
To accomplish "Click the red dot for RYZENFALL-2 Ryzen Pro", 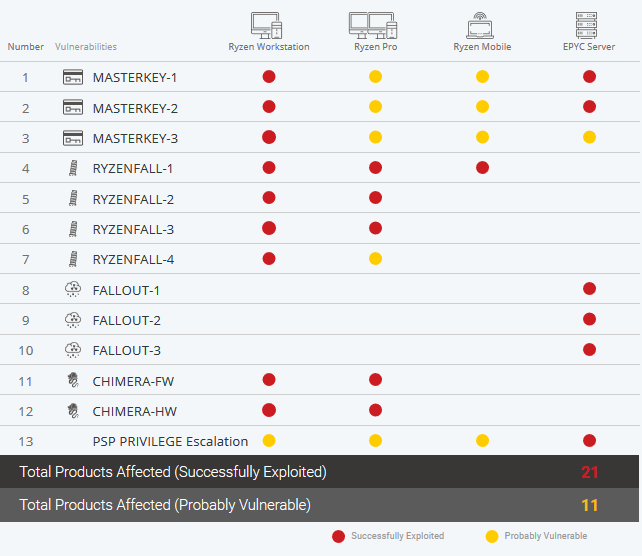I will [x=375, y=198].
